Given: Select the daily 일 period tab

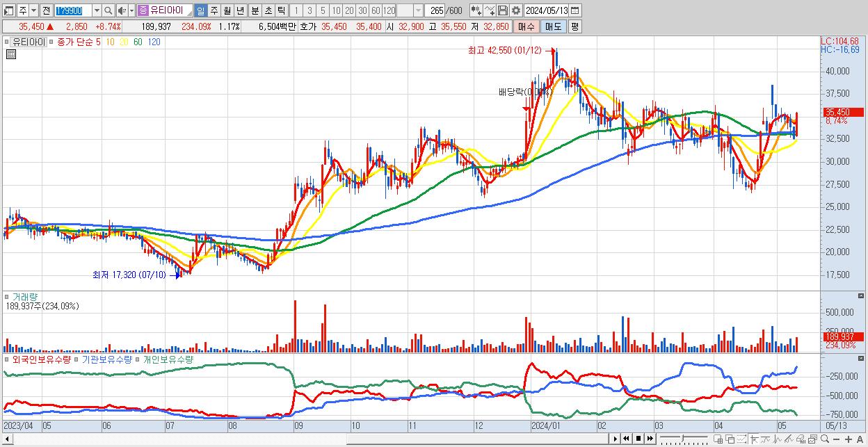Looking at the screenshot, I should (200, 10).
